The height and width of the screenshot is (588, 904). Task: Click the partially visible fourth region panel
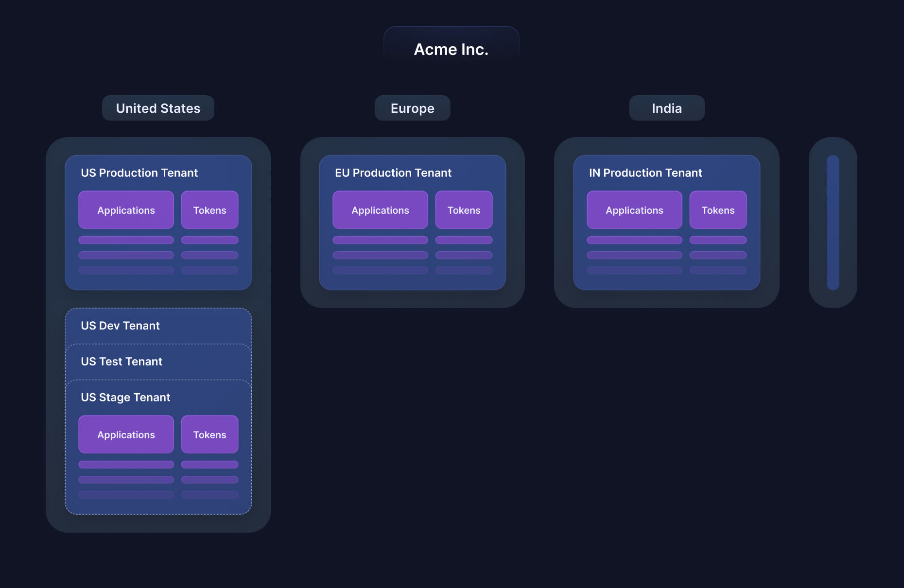click(x=833, y=223)
